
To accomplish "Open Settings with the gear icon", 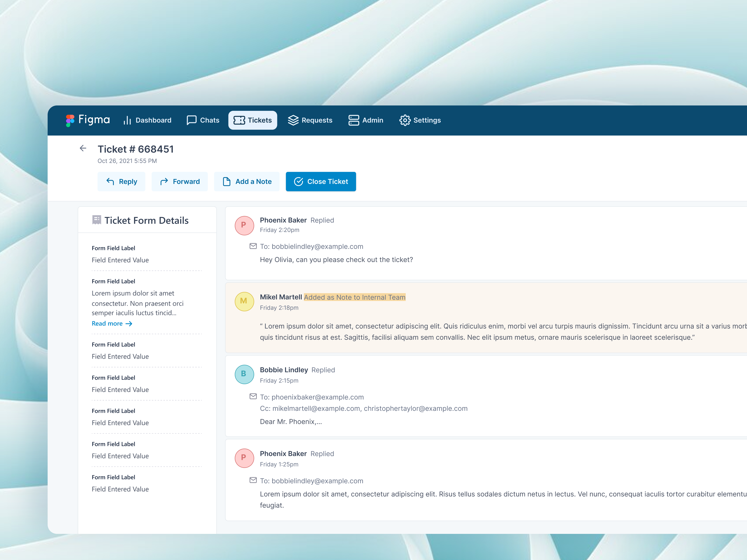I will pyautogui.click(x=405, y=120).
